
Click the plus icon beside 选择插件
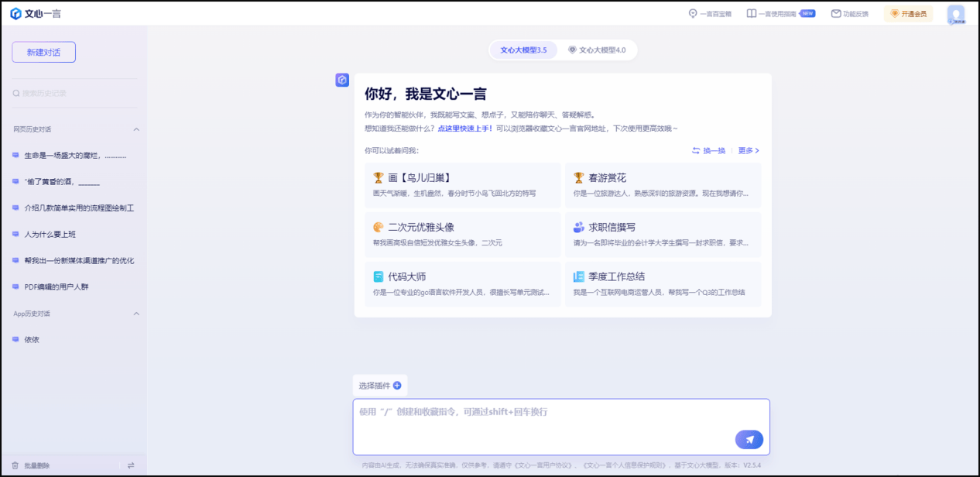[397, 386]
